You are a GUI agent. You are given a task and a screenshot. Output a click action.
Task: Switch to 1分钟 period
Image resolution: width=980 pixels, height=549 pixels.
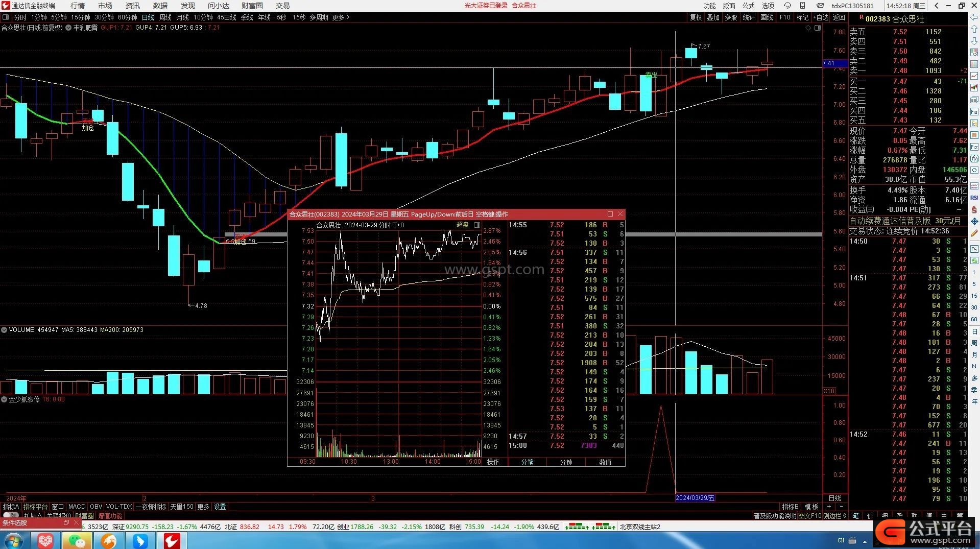click(39, 17)
